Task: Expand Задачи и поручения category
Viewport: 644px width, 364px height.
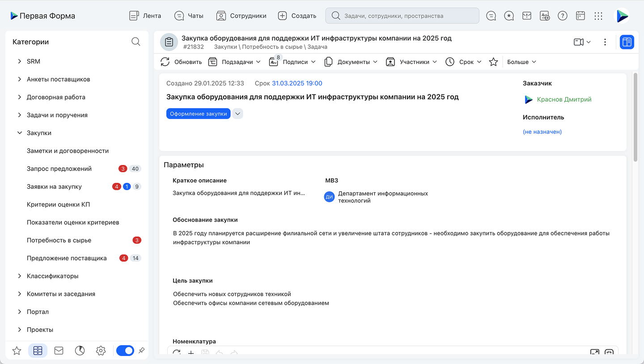Action: pos(19,115)
